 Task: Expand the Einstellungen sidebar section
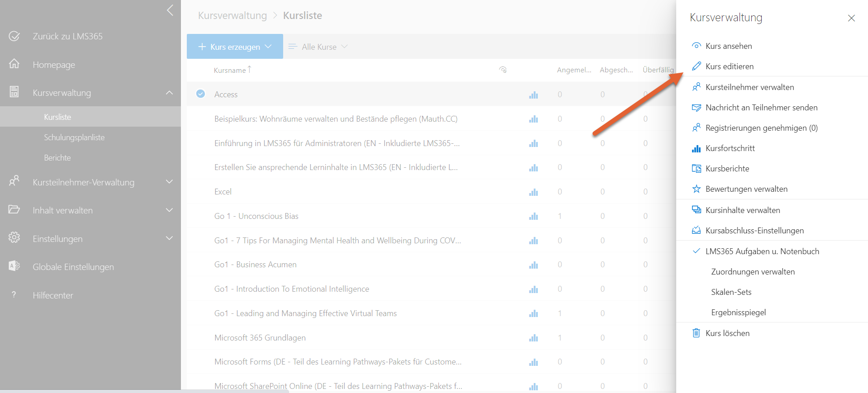tap(169, 238)
